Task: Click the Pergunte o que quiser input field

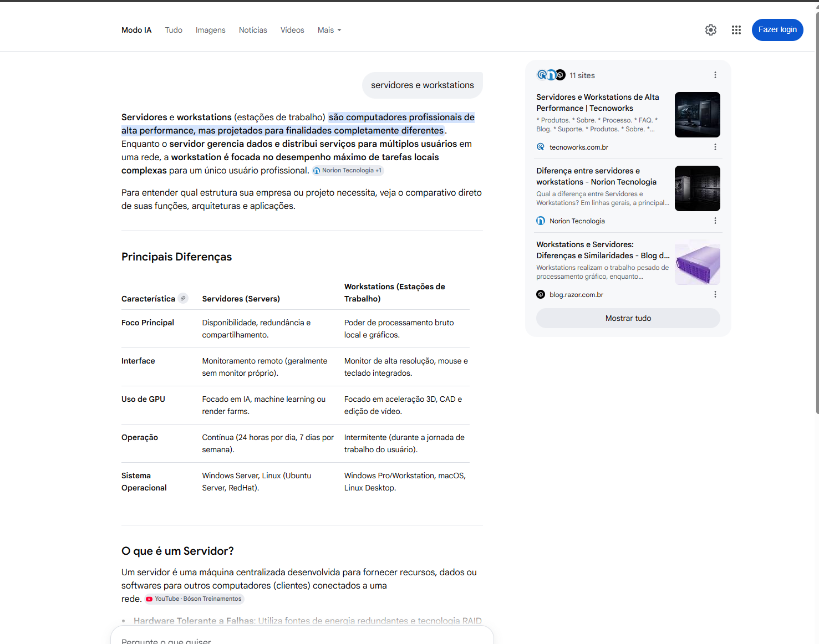Action: 302,637
